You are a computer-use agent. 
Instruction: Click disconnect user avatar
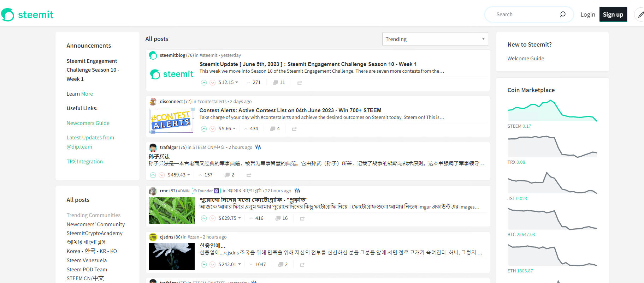pyautogui.click(x=153, y=102)
